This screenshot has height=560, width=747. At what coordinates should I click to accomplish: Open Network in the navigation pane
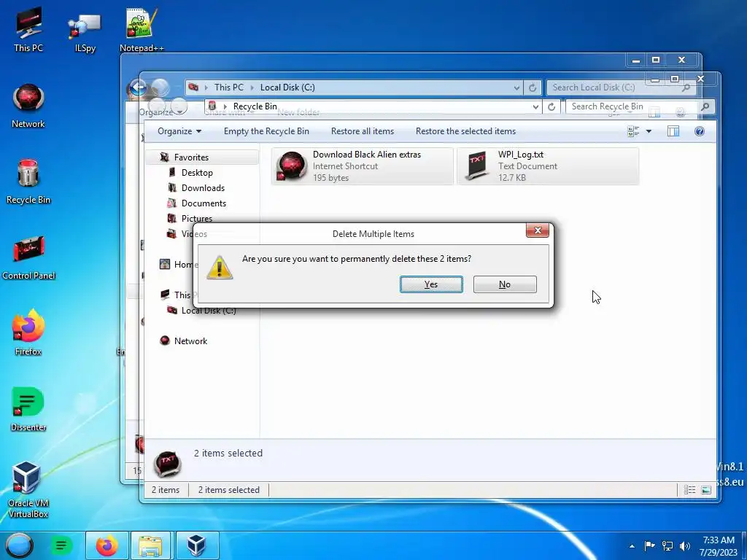tap(190, 341)
